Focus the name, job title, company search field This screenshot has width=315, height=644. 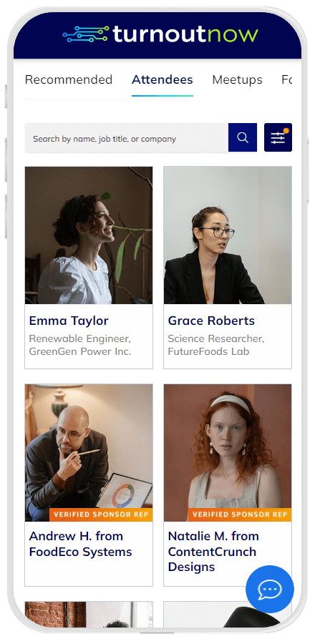click(127, 137)
